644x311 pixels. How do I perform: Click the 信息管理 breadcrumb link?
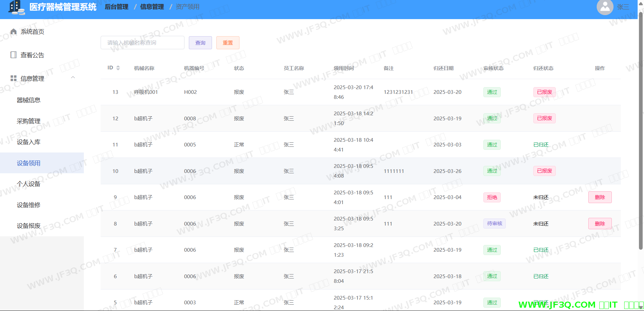click(x=152, y=7)
